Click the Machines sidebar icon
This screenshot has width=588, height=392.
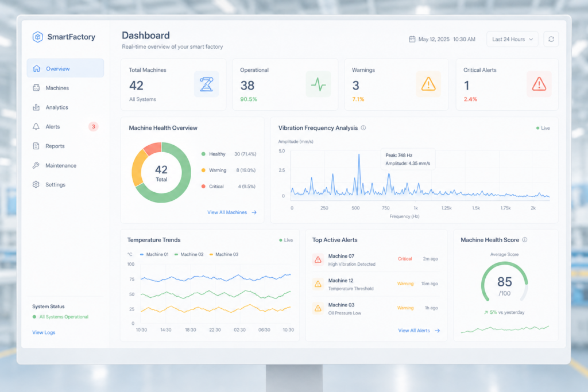click(x=36, y=88)
